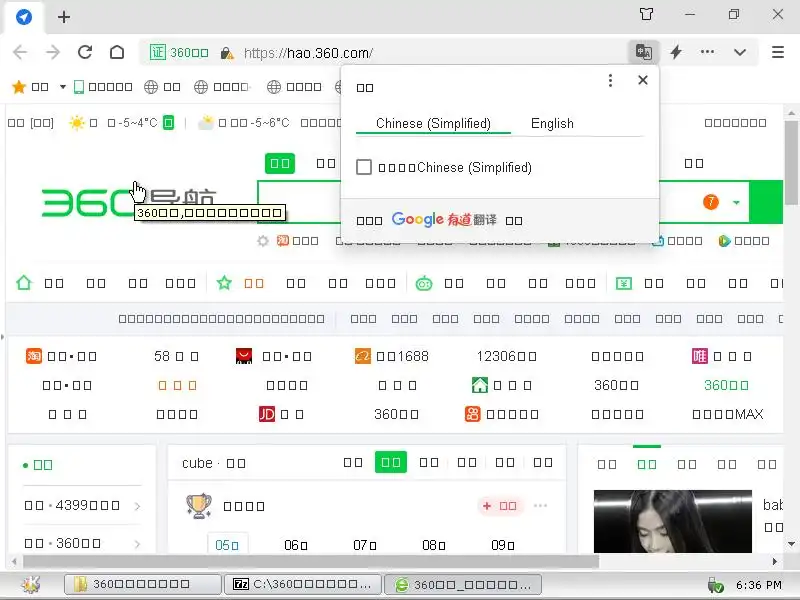Expand the search engine dropdown arrow
Screen dimensions: 800x600
736,203
